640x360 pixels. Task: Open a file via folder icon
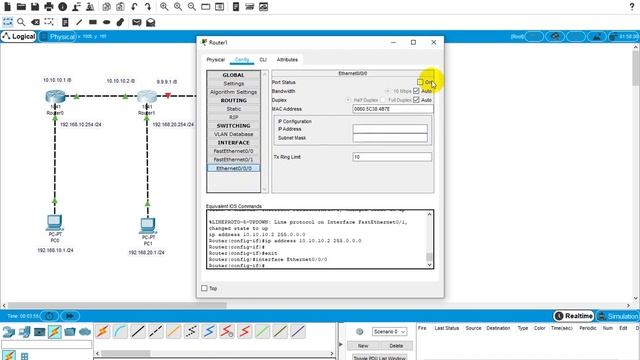(21, 7)
